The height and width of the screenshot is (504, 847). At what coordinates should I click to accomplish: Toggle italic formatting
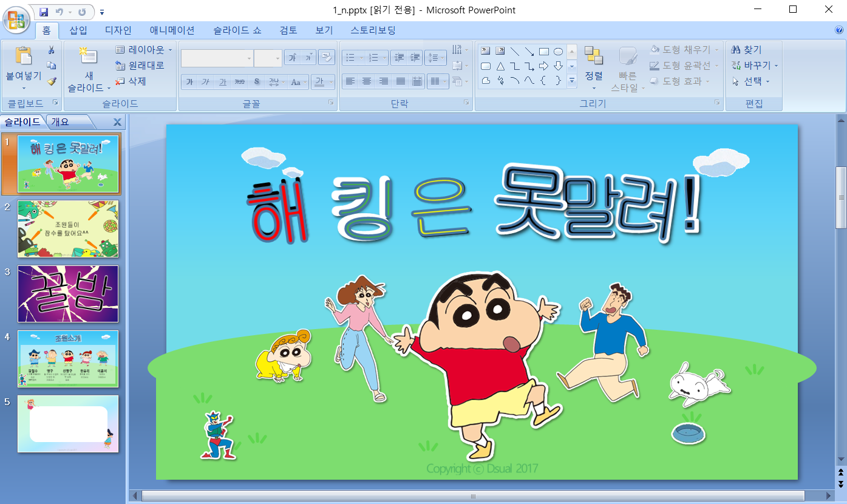[206, 82]
